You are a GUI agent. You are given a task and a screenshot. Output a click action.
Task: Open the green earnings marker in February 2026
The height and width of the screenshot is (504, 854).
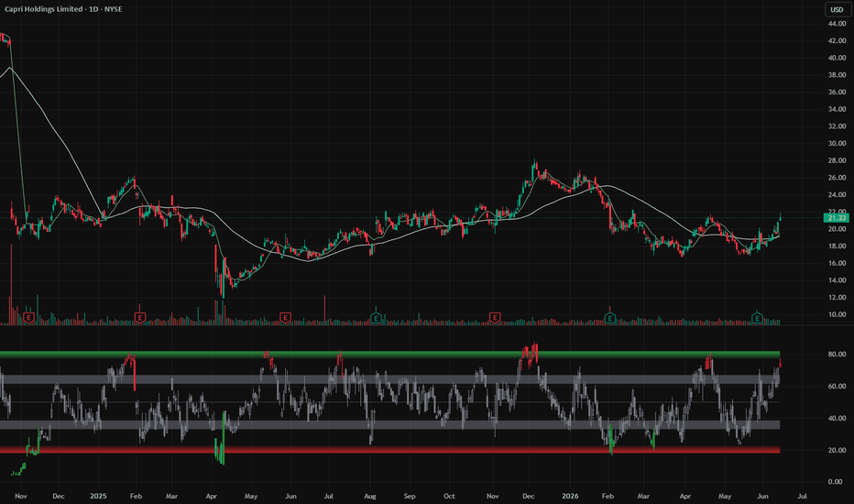(x=610, y=317)
